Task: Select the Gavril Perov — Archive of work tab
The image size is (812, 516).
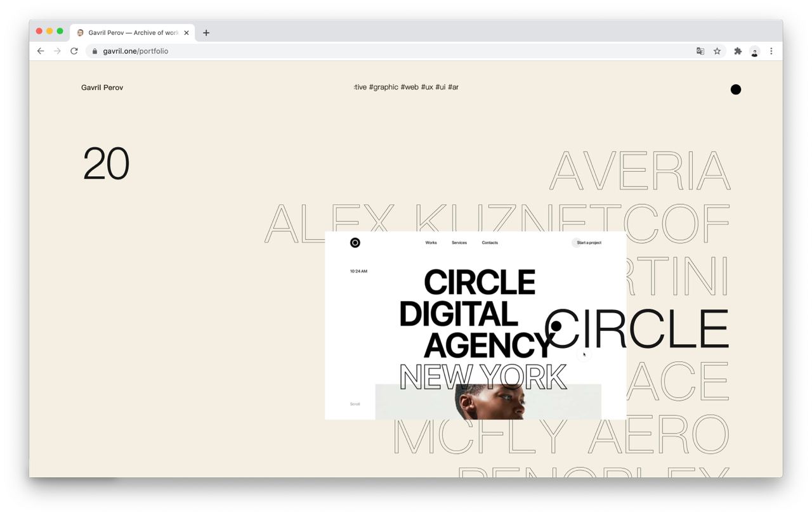Action: [133, 33]
